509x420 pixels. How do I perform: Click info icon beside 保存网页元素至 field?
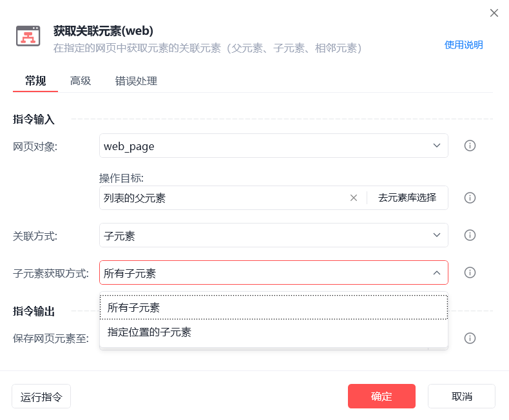pyautogui.click(x=470, y=338)
